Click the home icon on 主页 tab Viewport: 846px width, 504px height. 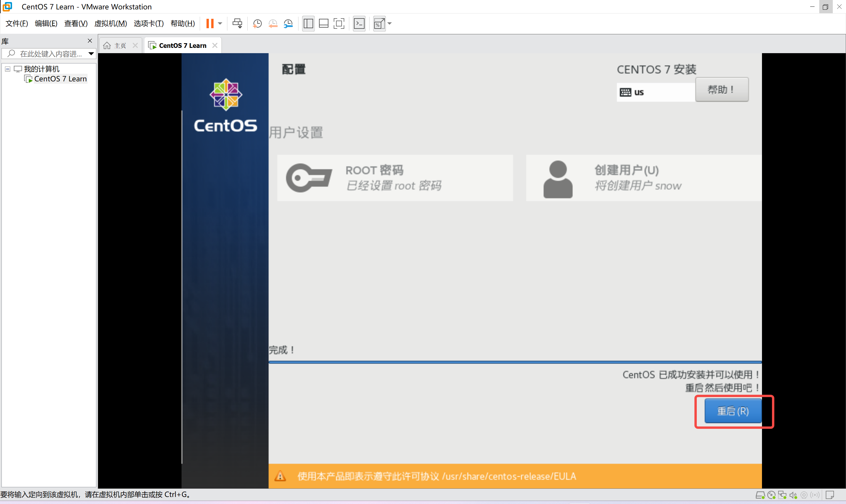(107, 46)
